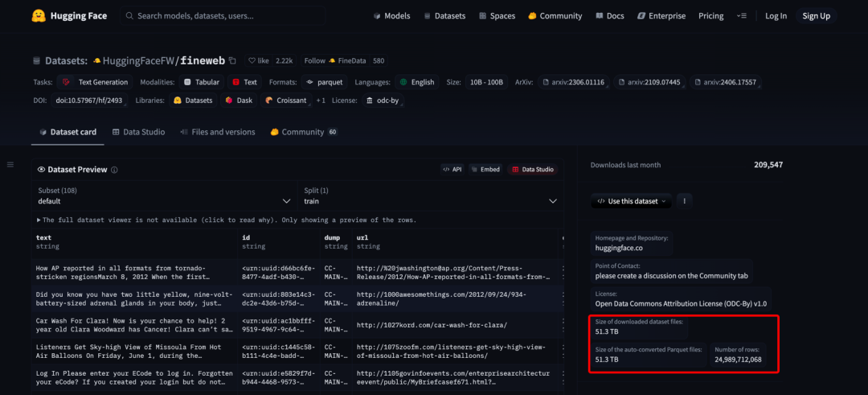The image size is (868, 395).
Task: Open the Community navigation item in header
Action: coord(555,16)
